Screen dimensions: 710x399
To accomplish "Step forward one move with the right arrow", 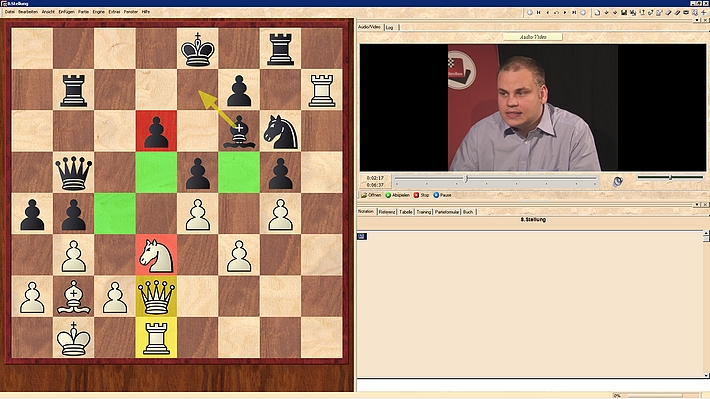I will click(565, 12).
